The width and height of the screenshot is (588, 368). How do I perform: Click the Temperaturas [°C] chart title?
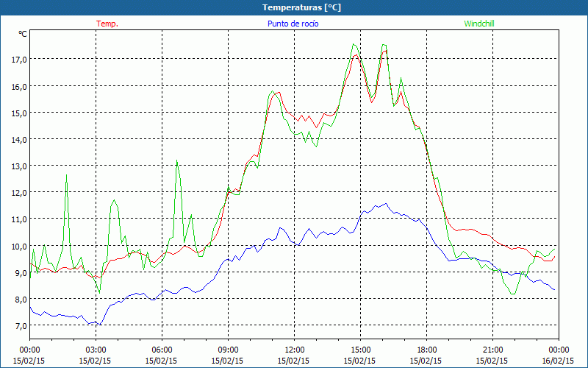pyautogui.click(x=301, y=7)
